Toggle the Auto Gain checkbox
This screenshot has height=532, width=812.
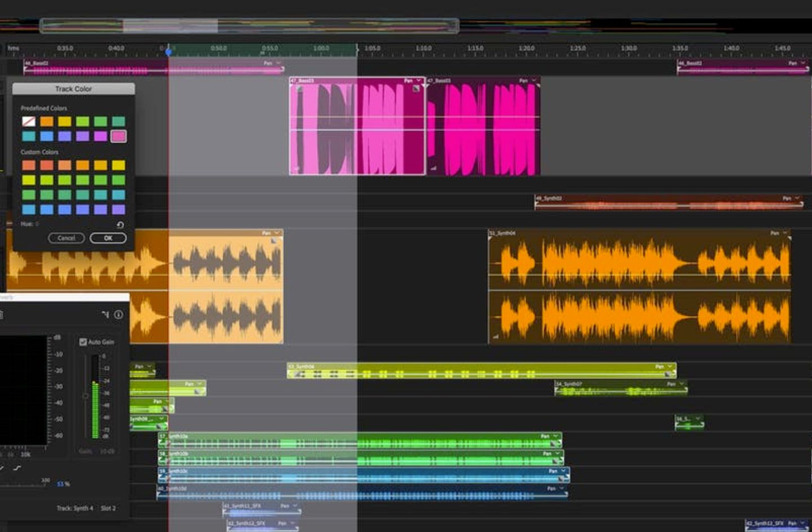[83, 342]
